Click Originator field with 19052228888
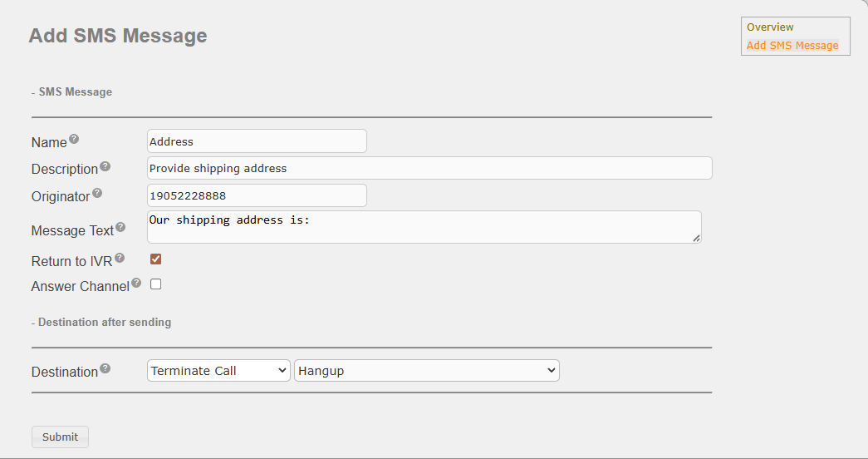The image size is (868, 459). click(x=257, y=195)
